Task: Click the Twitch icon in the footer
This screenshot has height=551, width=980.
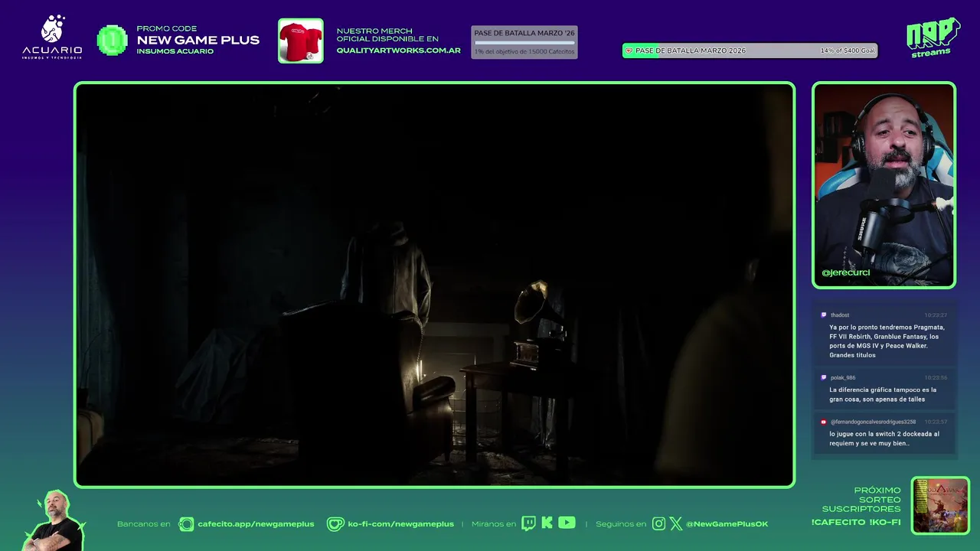Action: pyautogui.click(x=528, y=523)
